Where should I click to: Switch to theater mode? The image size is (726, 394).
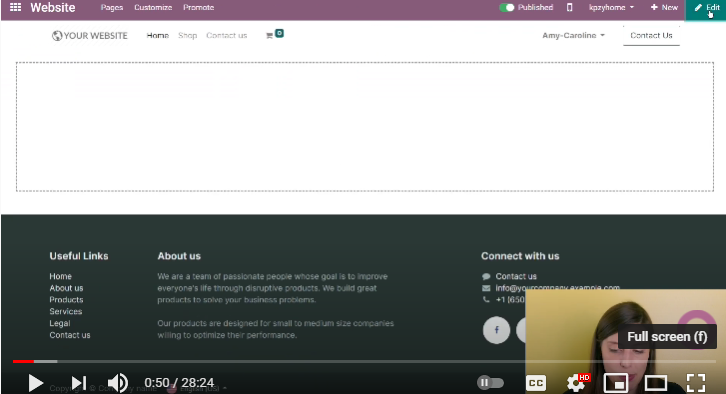coord(656,383)
